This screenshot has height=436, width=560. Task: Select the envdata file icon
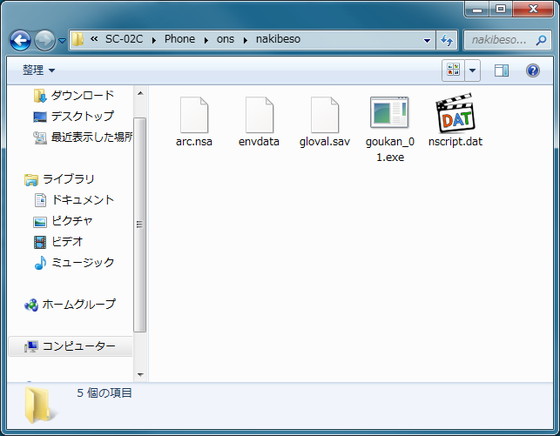pos(259,115)
